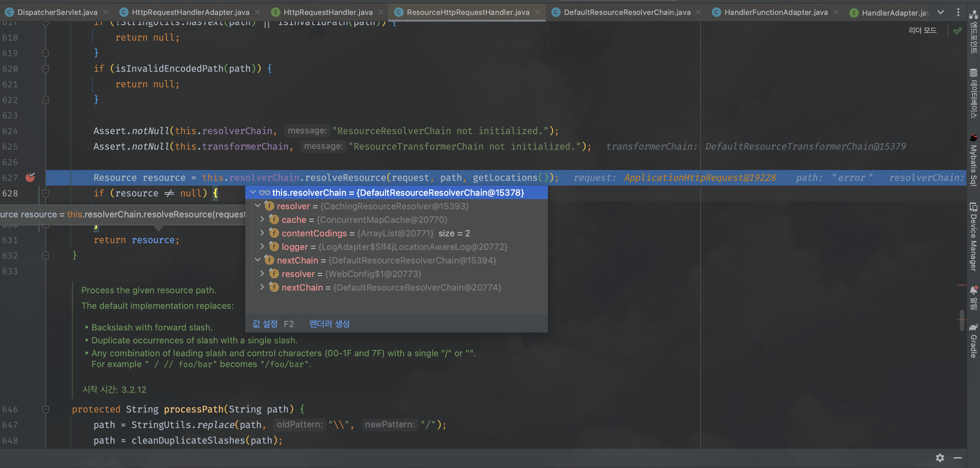Viewport: 980px width, 468px height.
Task: Click the editor vertical scrollbar thumb
Action: pyautogui.click(x=962, y=320)
